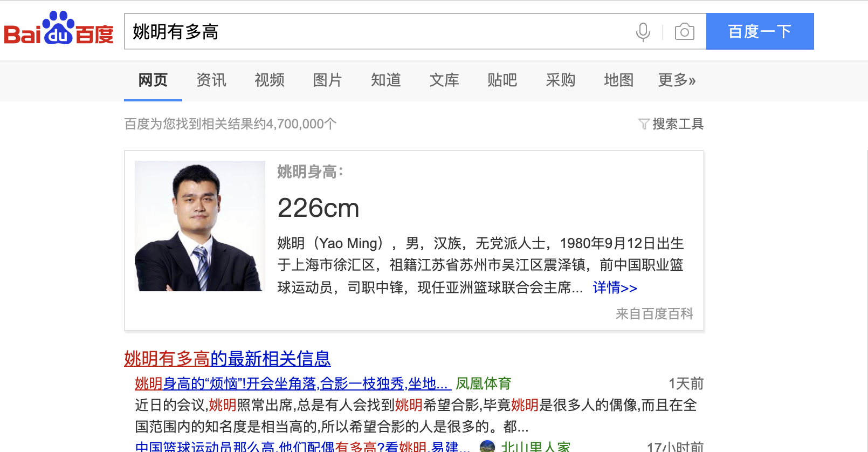Image resolution: width=868 pixels, height=452 pixels.
Task: Click the 姚明身高: label
Action: [x=311, y=172]
